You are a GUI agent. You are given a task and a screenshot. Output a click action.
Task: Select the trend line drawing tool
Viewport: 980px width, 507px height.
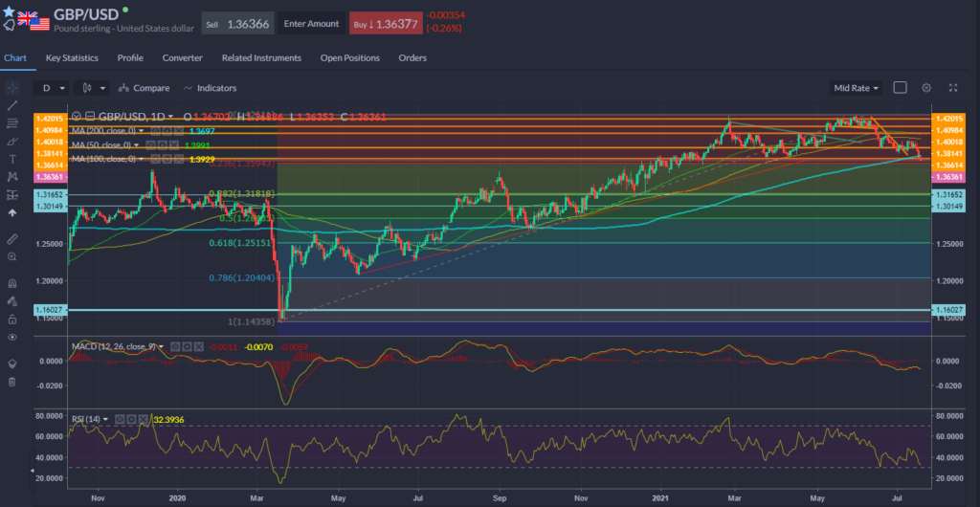[x=11, y=105]
